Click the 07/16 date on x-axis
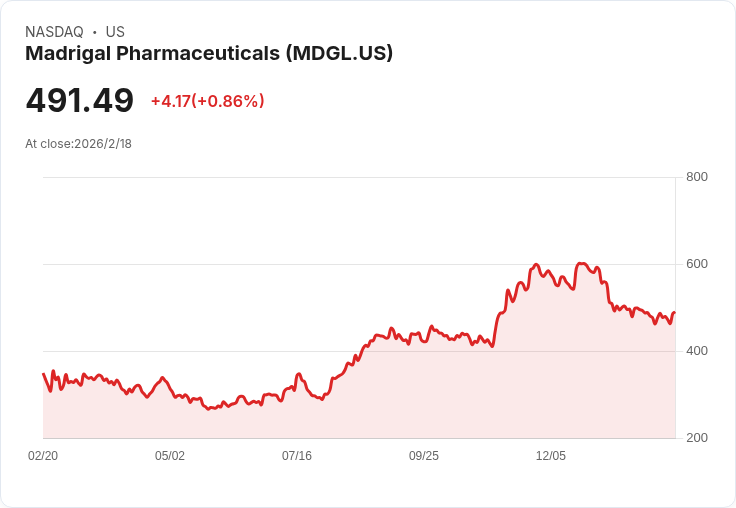This screenshot has height=508, width=736. tap(297, 456)
